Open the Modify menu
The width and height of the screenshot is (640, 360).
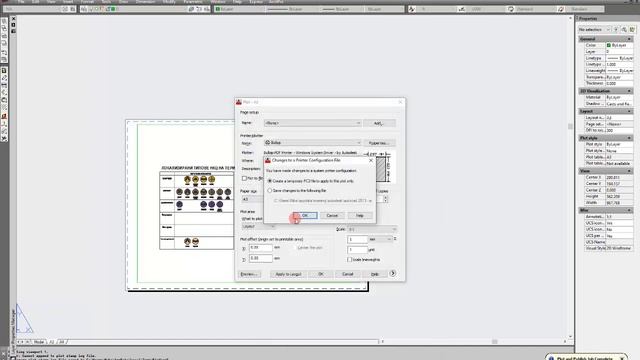[169, 2]
